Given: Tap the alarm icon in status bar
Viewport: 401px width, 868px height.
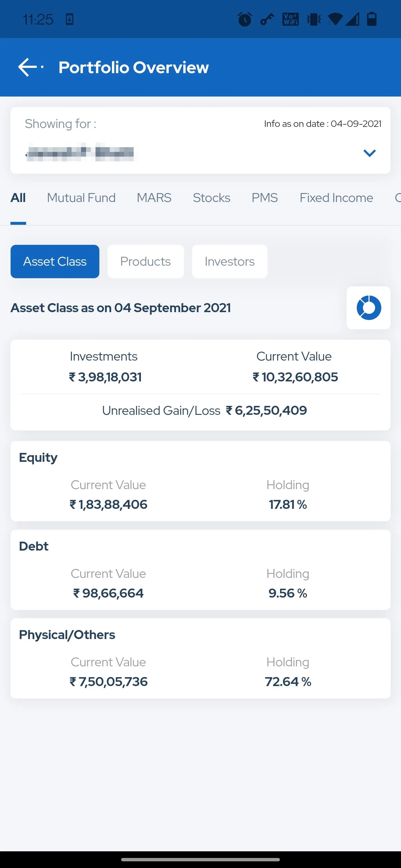Looking at the screenshot, I should 244,19.
